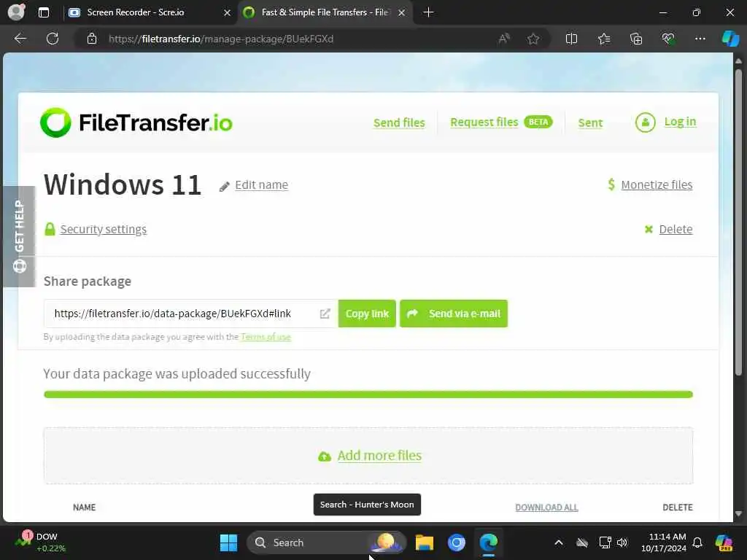
Task: Open the Request files page
Action: tap(484, 122)
